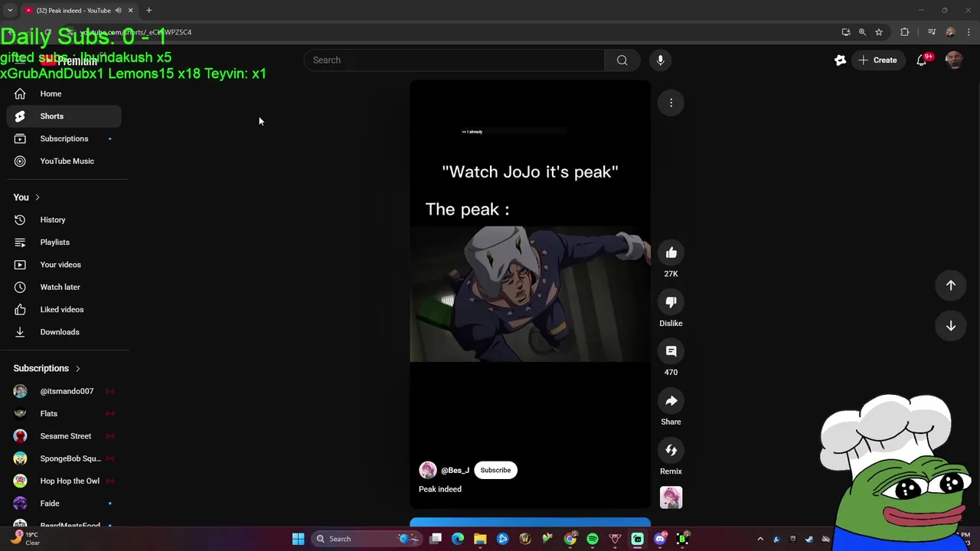This screenshot has width=980, height=551.
Task: Open the account avatar menu
Action: [954, 60]
